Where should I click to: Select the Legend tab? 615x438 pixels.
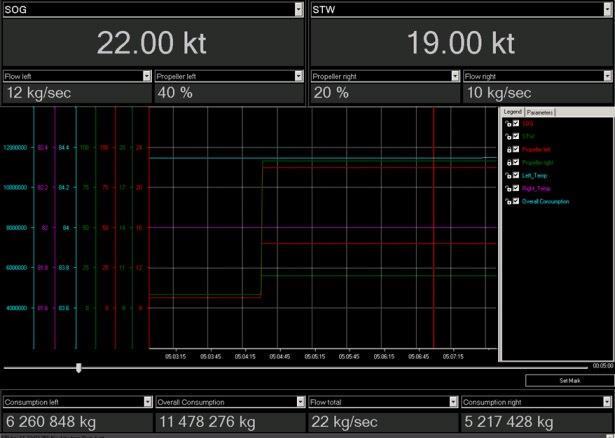tap(512, 112)
